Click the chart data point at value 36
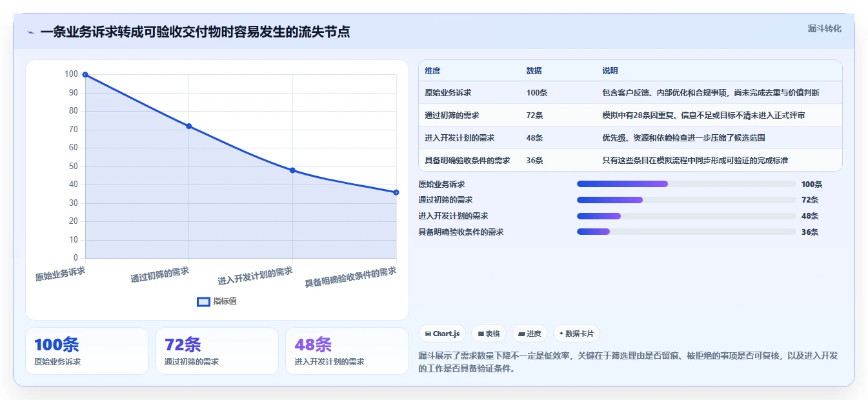 (x=396, y=192)
